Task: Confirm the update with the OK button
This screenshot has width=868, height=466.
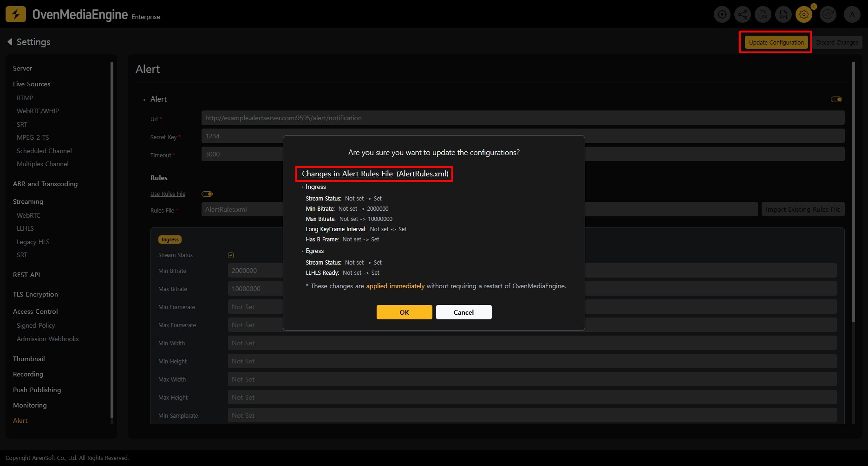Action: tap(404, 312)
